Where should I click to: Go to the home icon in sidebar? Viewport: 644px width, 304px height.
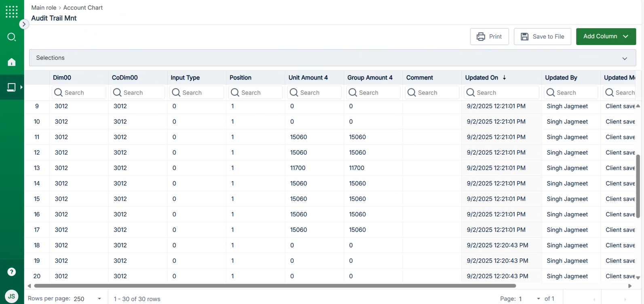(x=12, y=62)
